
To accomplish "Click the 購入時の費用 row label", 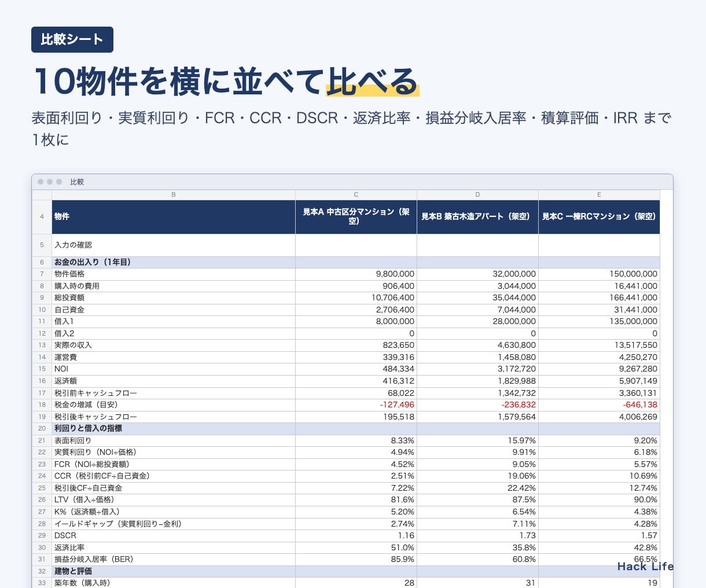I will click(x=77, y=286).
